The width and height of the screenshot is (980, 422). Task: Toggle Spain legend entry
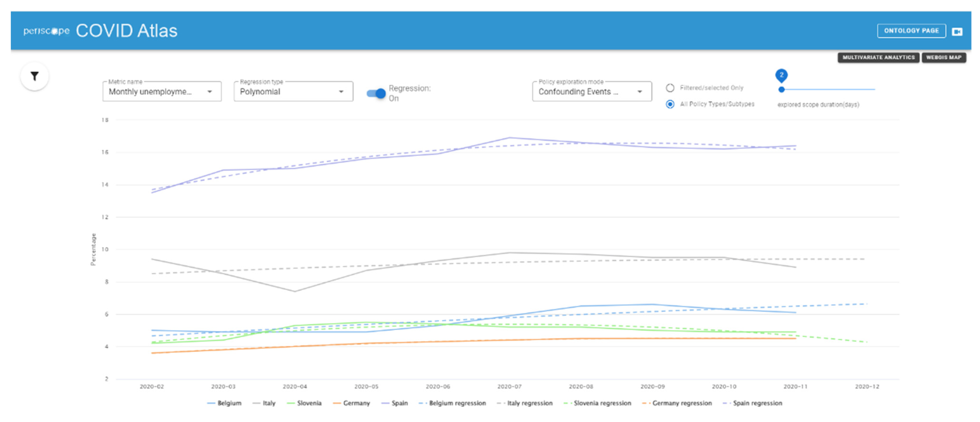pos(394,403)
